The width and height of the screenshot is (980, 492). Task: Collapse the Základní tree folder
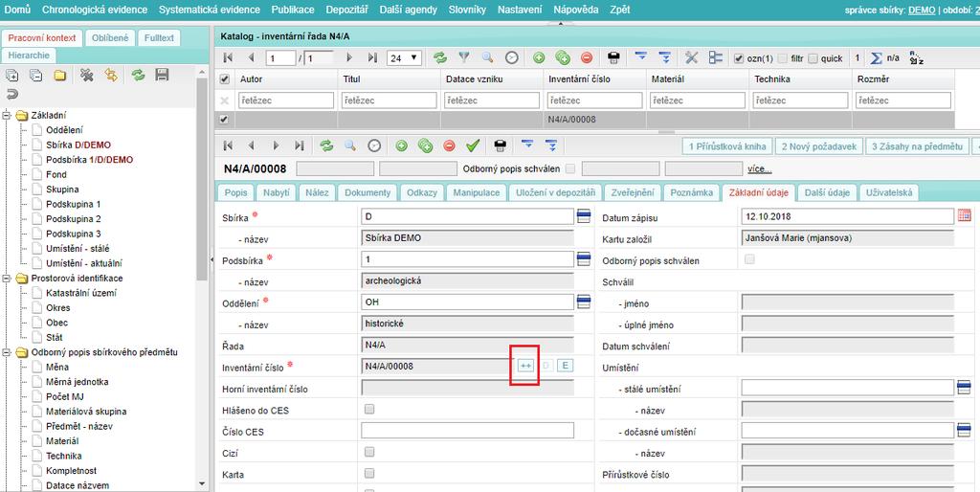point(8,115)
